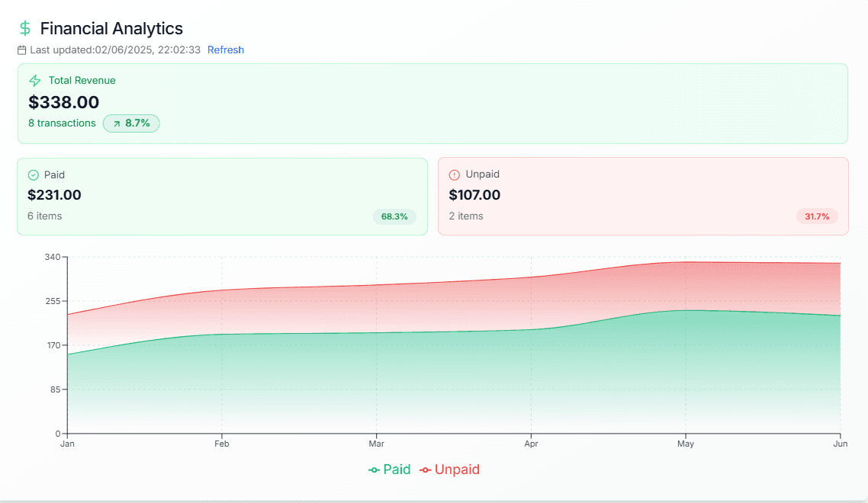Viewport: 868px width, 503px height.
Task: Click the Mar label on chart x-axis
Action: (x=377, y=444)
